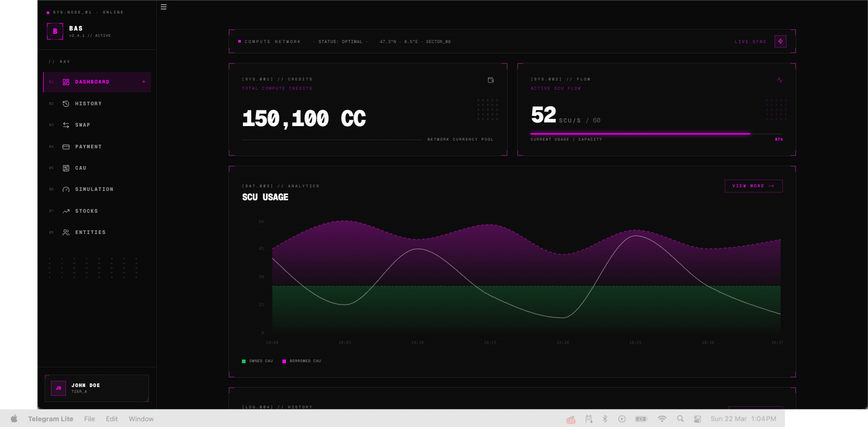
Task: Go to Stocks in the sidebar
Action: click(x=97, y=211)
